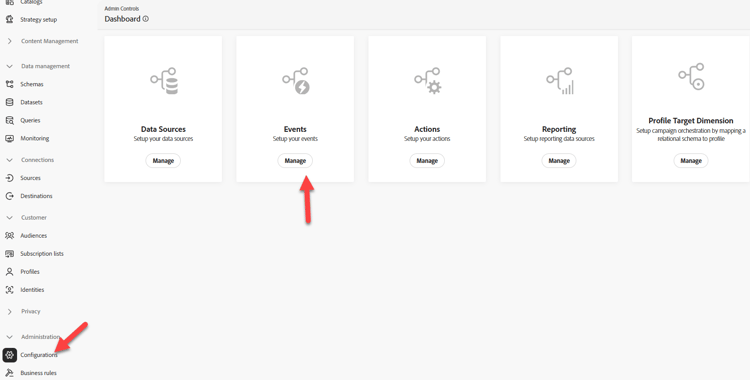Image resolution: width=750 pixels, height=380 pixels.
Task: Click the Schemas icon in sidebar
Action: (9, 84)
